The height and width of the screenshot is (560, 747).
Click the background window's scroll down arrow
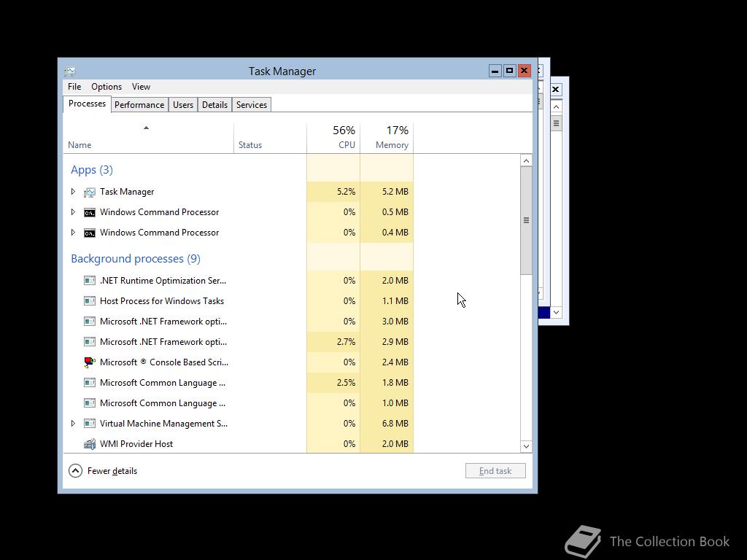556,312
